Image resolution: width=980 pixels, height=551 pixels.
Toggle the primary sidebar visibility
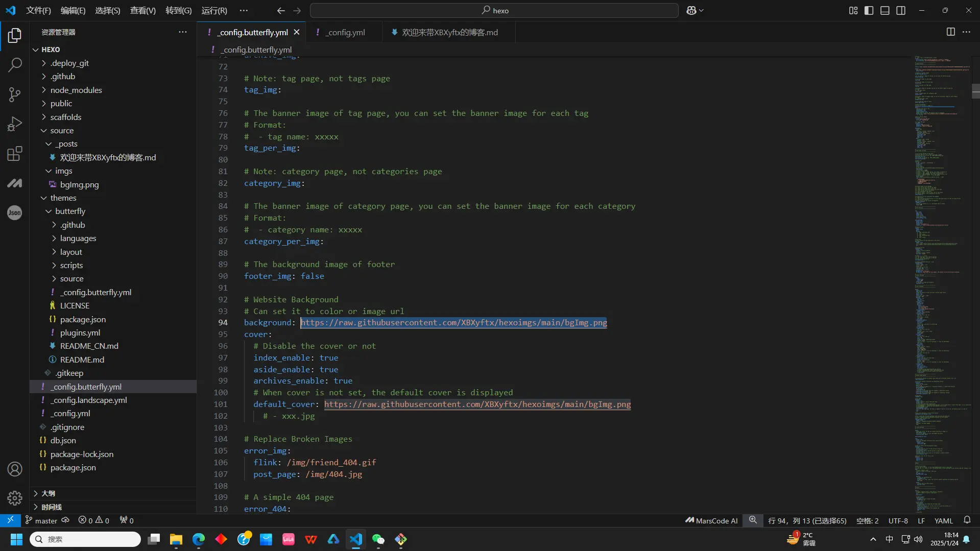tap(869, 11)
